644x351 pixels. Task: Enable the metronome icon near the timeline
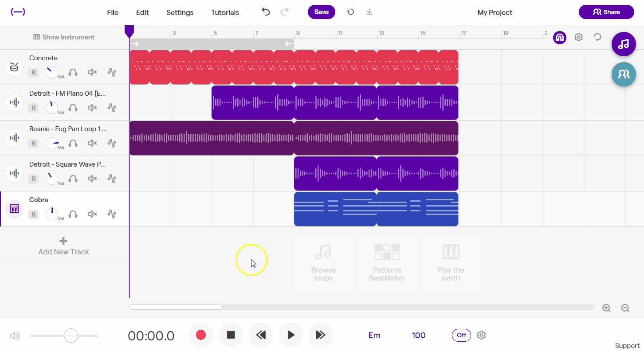(x=559, y=37)
